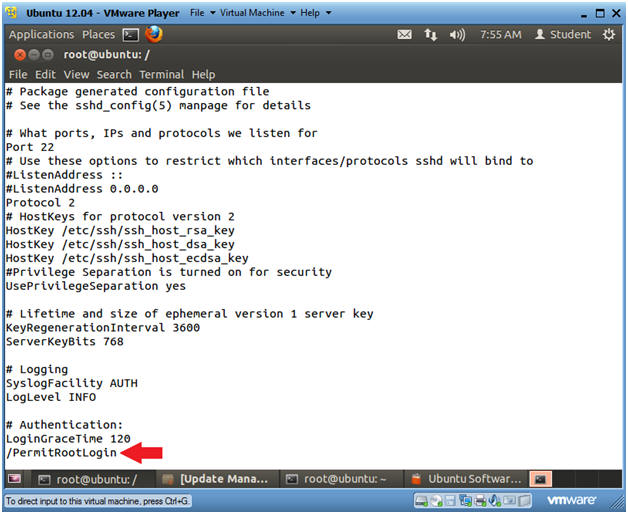Click the 'Protocol 2' line
The width and height of the screenshot is (628, 514).
pyautogui.click(x=40, y=203)
